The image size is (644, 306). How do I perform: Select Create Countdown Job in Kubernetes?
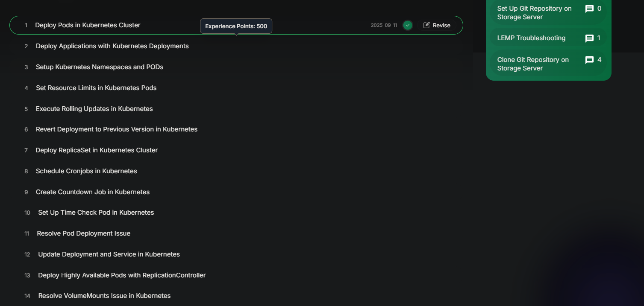[x=93, y=192]
